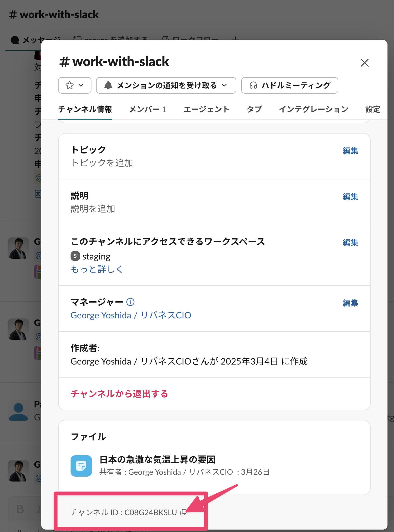Click the manager info icon
Viewport: 394px width, 532px height.
[x=131, y=302]
